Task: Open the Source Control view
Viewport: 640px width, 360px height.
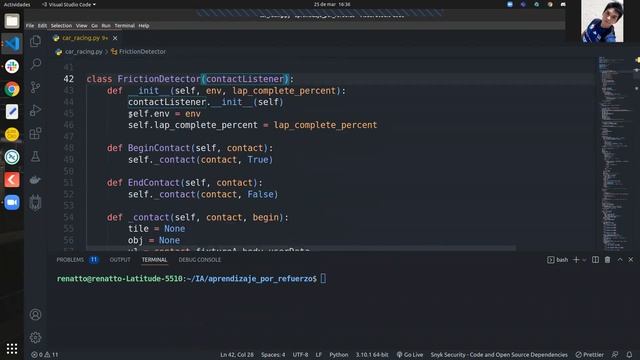Action: tap(36, 87)
